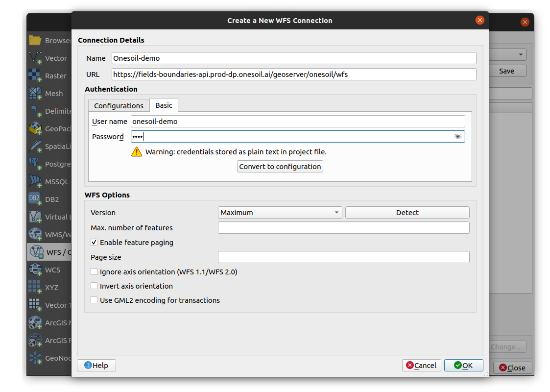550x392 pixels.
Task: Click the Max. number of features field
Action: 343,228
